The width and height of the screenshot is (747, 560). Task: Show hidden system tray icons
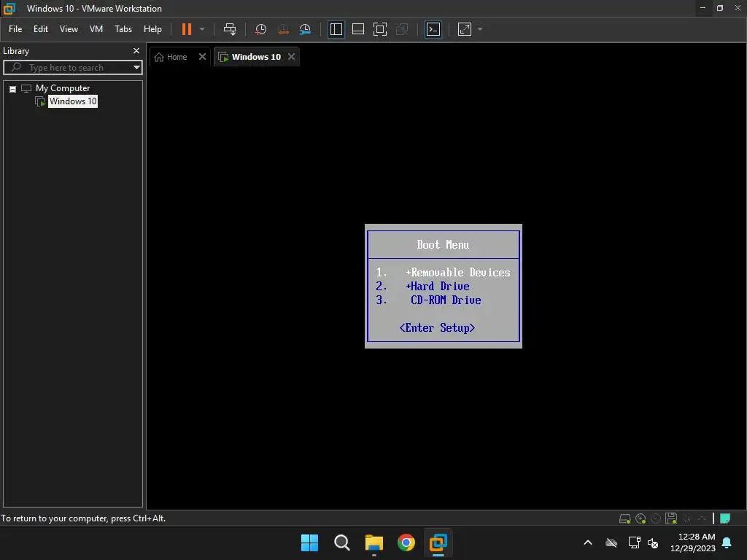coord(588,542)
